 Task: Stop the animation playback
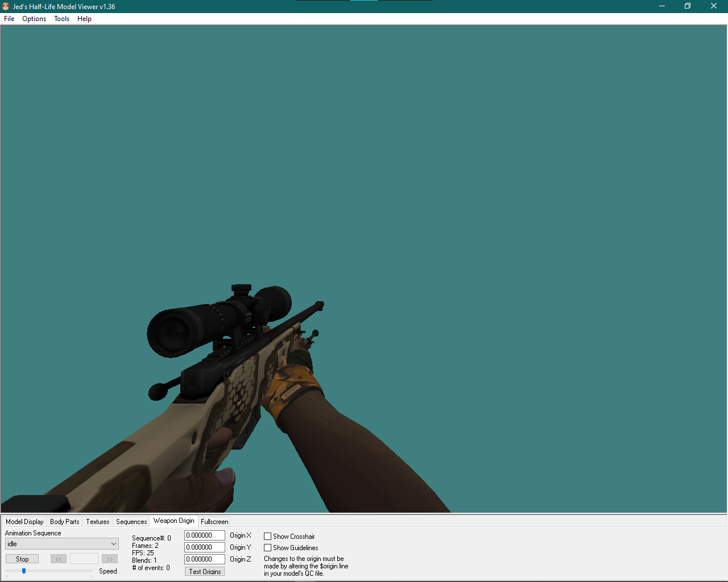(22, 559)
